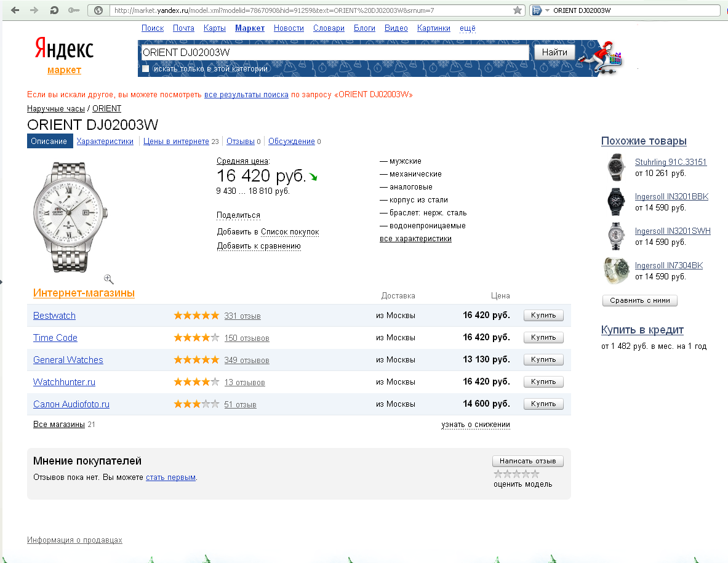The image size is (728, 563).
Task: Go back with the browser back arrow
Action: (15, 10)
